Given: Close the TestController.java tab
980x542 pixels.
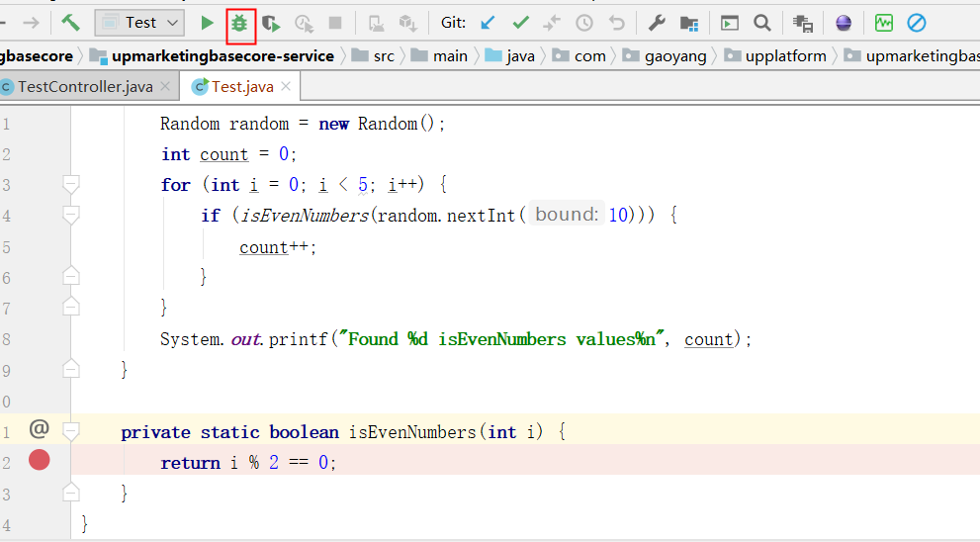Looking at the screenshot, I should 165,86.
